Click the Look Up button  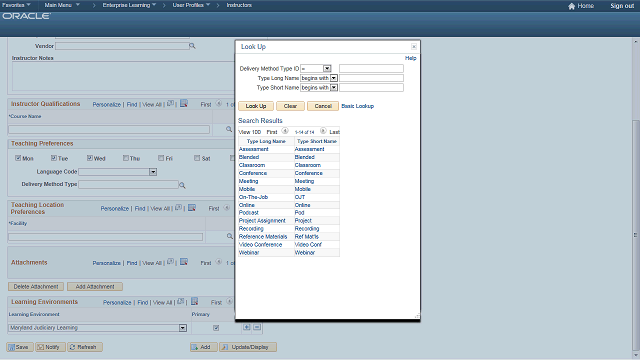pos(256,106)
